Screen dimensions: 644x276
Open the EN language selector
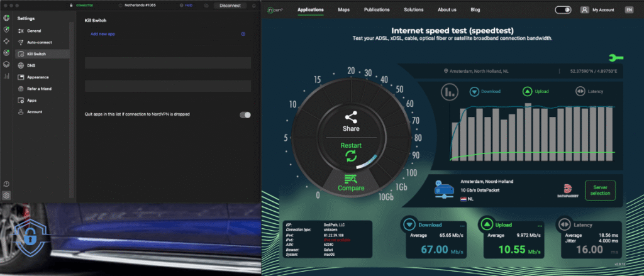tap(629, 10)
